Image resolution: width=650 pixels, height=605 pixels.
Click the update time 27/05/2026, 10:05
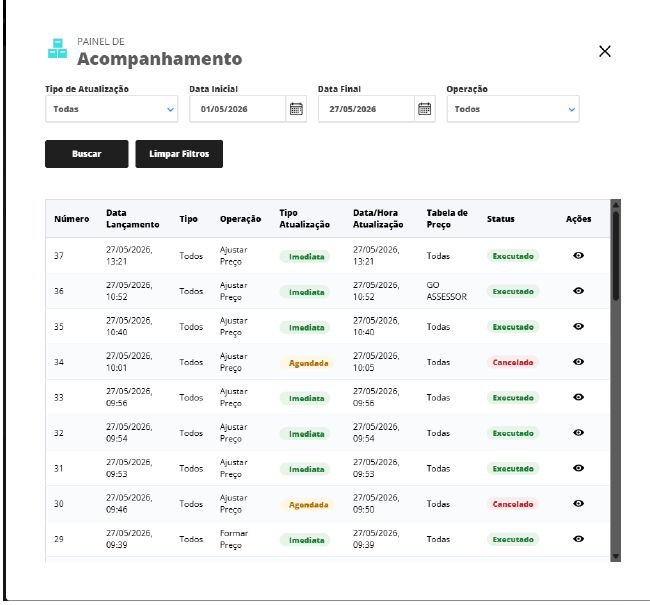pyautogui.click(x=376, y=362)
